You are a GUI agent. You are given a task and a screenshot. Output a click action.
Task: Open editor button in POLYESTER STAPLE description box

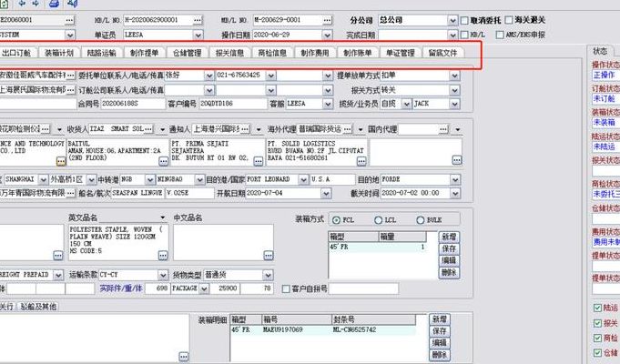coord(163,256)
